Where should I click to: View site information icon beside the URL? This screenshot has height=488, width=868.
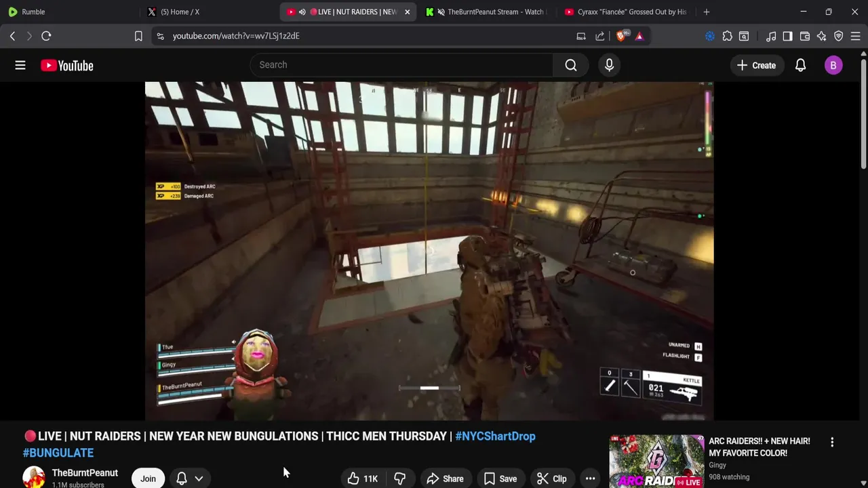(160, 36)
